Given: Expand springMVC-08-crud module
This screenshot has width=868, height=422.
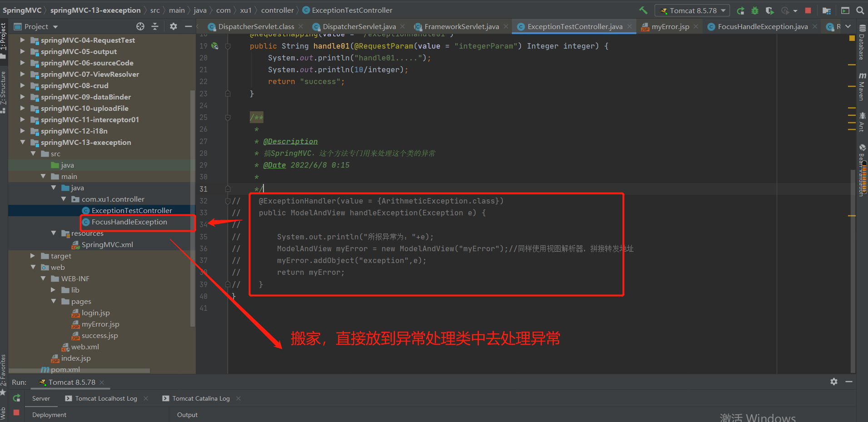Looking at the screenshot, I should click(22, 85).
